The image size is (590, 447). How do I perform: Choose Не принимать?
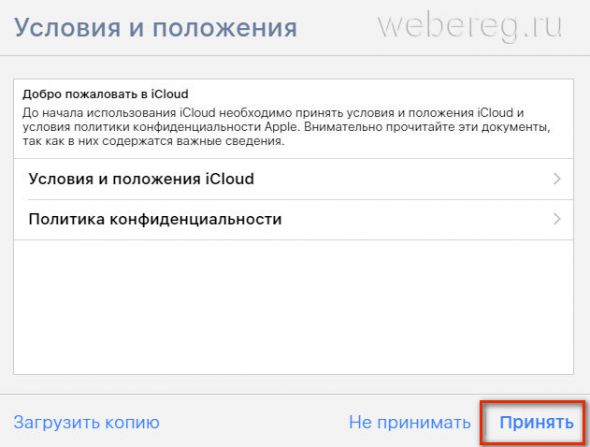click(409, 422)
